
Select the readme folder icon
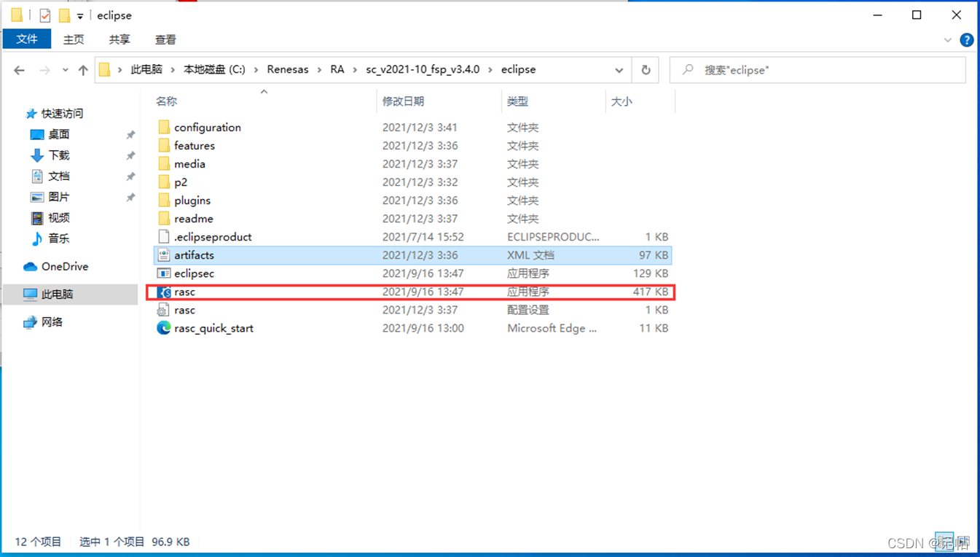(164, 218)
